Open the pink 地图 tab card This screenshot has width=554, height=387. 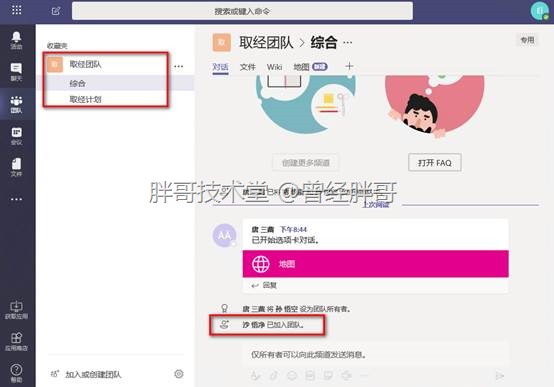(x=376, y=264)
